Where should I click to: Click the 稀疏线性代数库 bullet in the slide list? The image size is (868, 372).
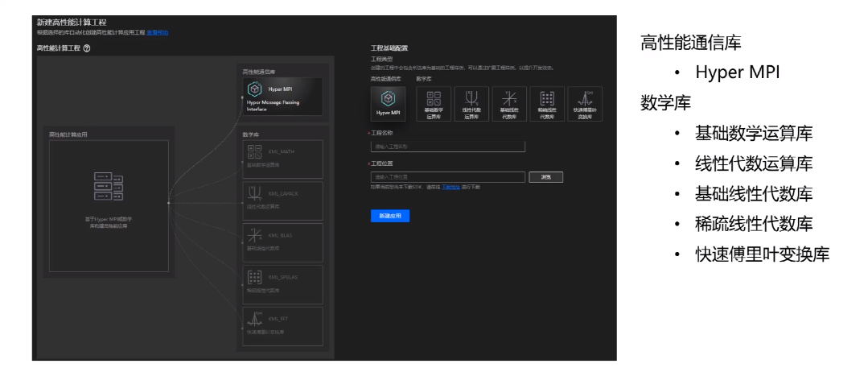pyautogui.click(x=754, y=224)
